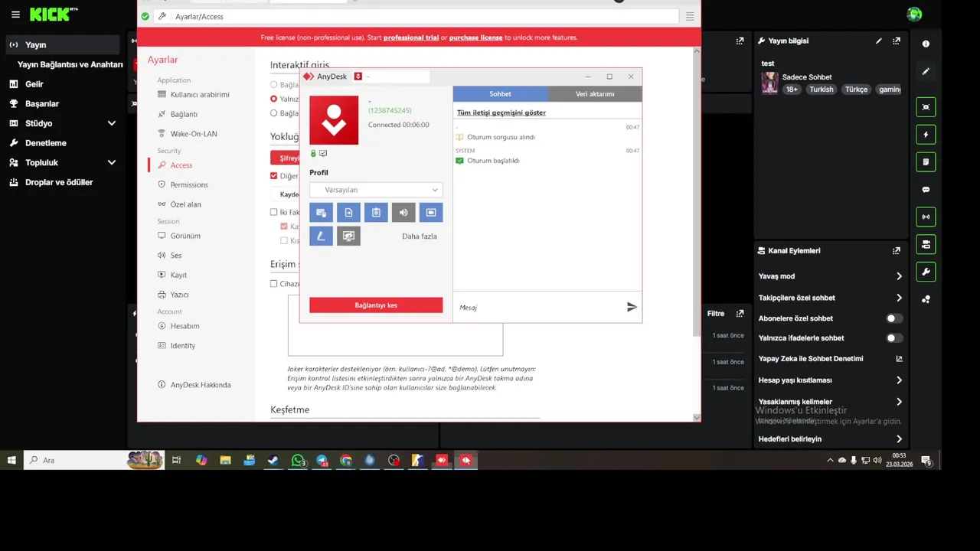Switch to the Veri aktarımı tab

pyautogui.click(x=595, y=93)
